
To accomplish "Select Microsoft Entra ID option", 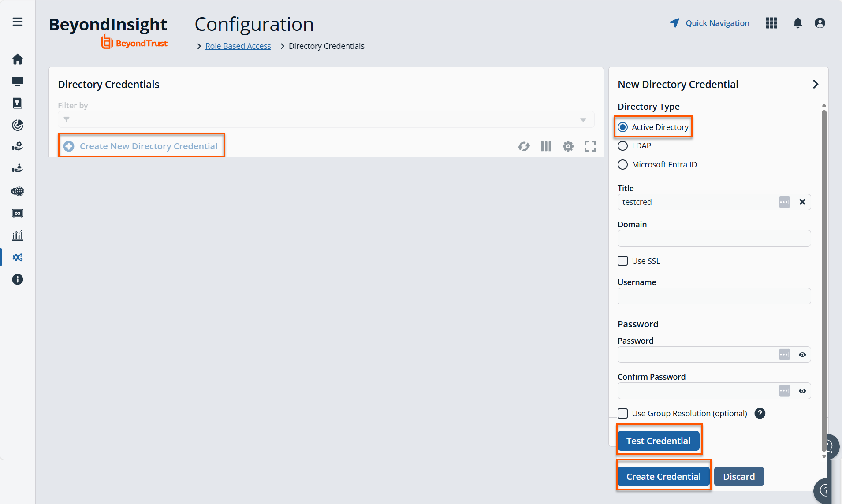I will (x=622, y=165).
